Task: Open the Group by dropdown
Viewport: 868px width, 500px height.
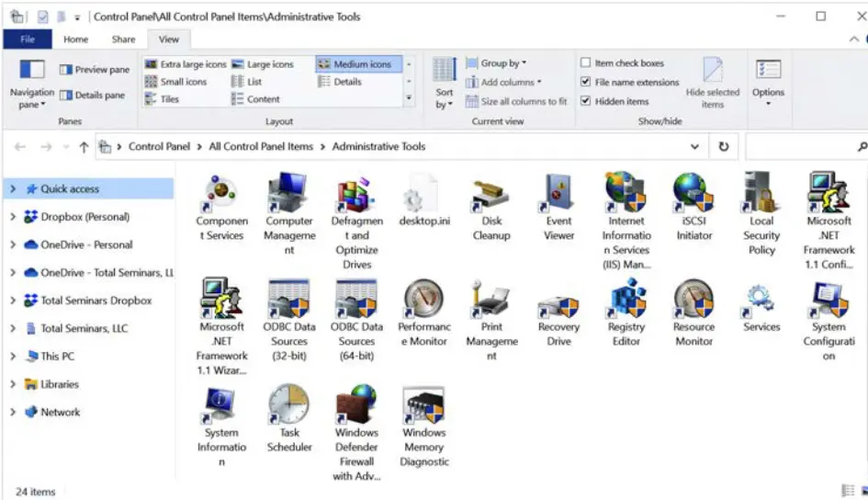Action: pyautogui.click(x=503, y=63)
